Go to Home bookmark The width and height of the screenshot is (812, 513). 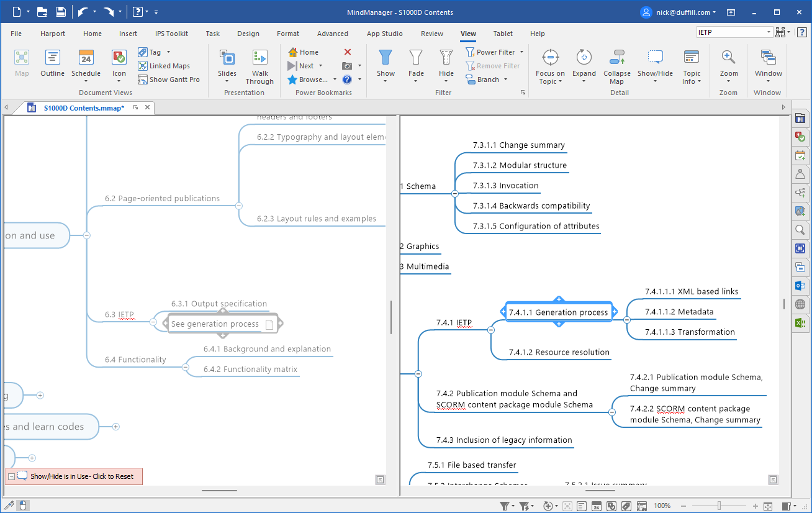tap(304, 52)
